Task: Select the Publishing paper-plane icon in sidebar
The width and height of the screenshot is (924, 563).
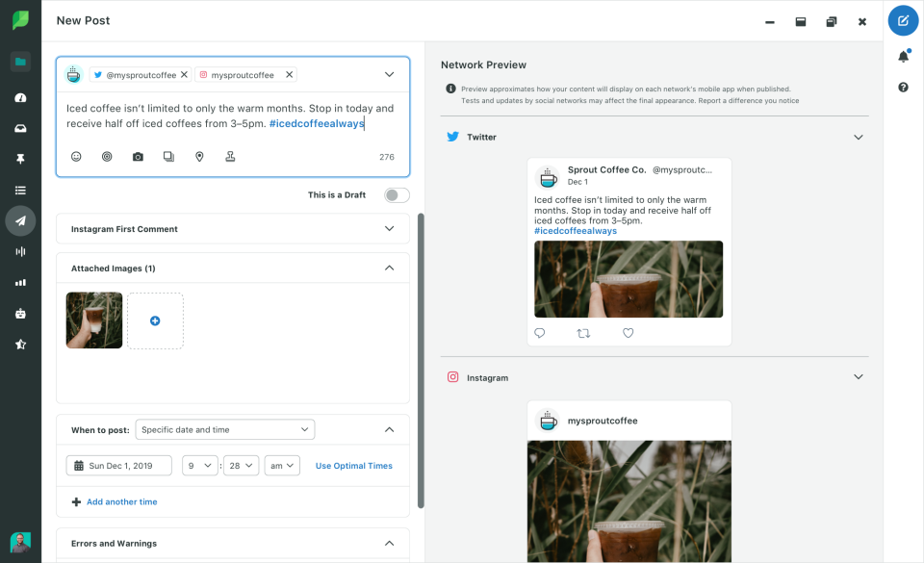Action: click(x=20, y=220)
